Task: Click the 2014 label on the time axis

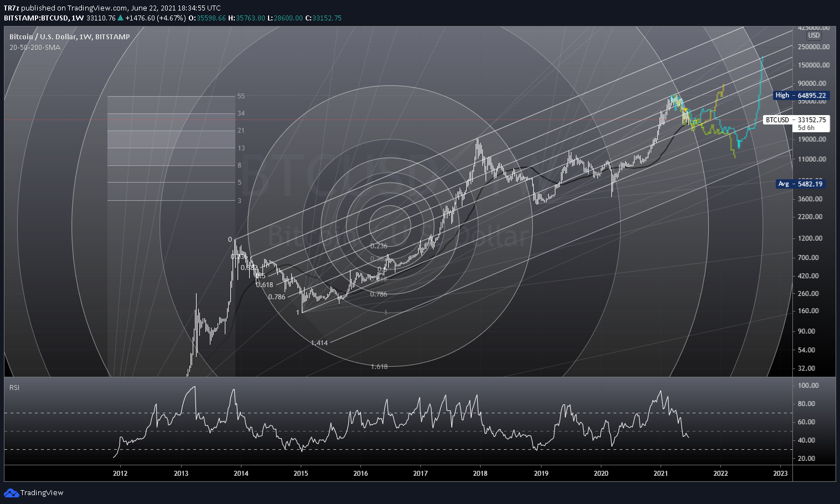Action: click(241, 473)
